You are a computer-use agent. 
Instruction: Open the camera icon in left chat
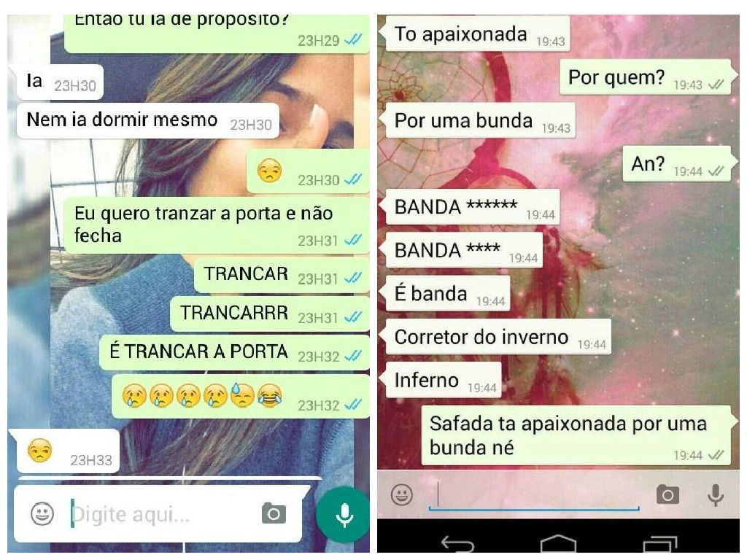pyautogui.click(x=274, y=513)
